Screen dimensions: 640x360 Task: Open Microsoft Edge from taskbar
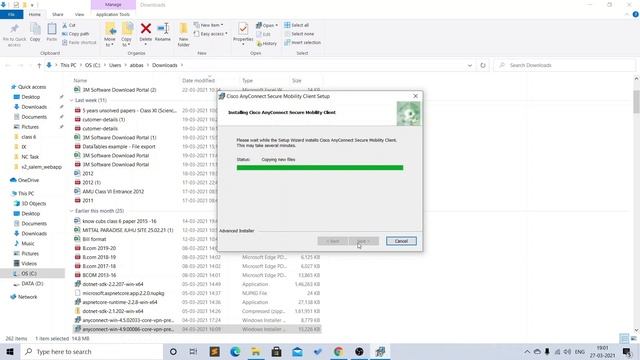pos(235,351)
